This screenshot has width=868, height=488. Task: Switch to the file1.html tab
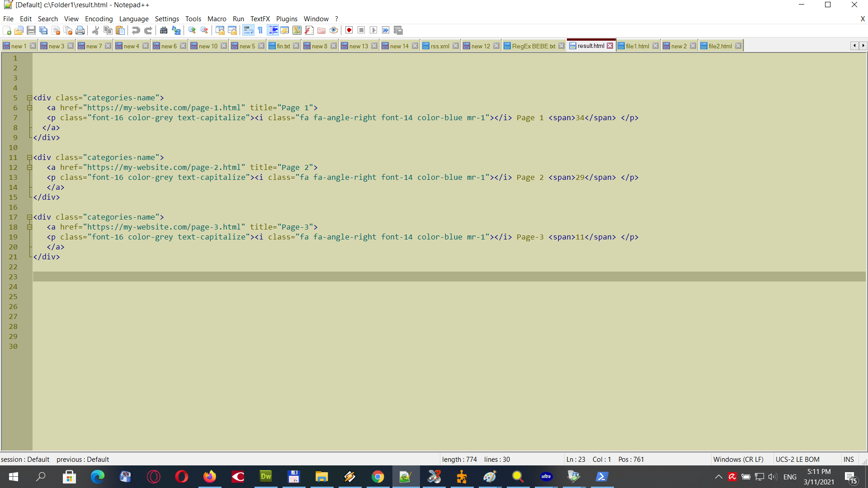click(x=637, y=46)
